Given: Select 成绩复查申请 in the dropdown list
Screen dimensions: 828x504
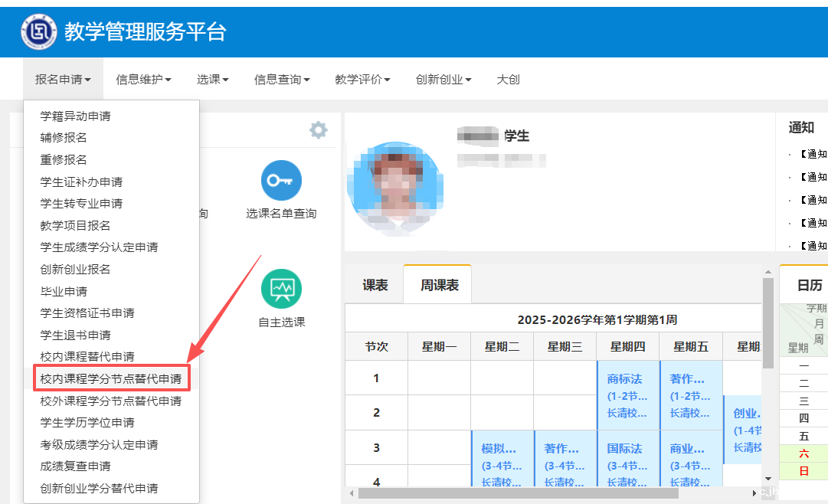Looking at the screenshot, I should point(76,466).
